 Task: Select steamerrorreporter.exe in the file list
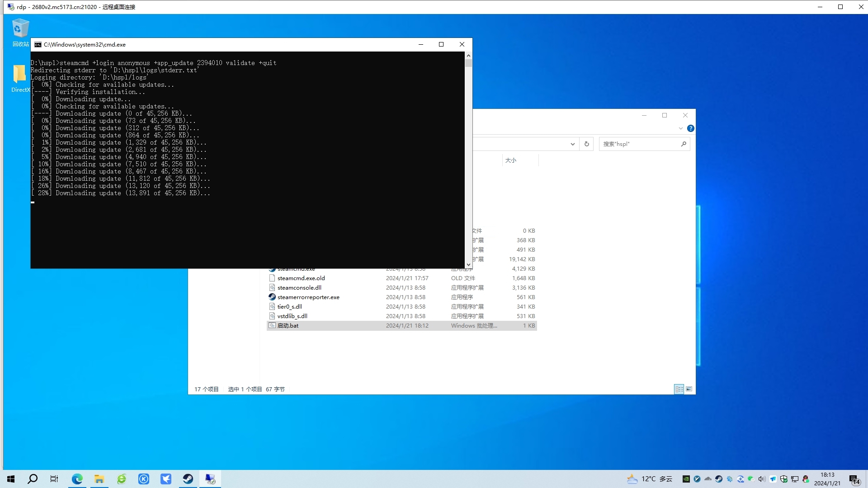click(308, 297)
